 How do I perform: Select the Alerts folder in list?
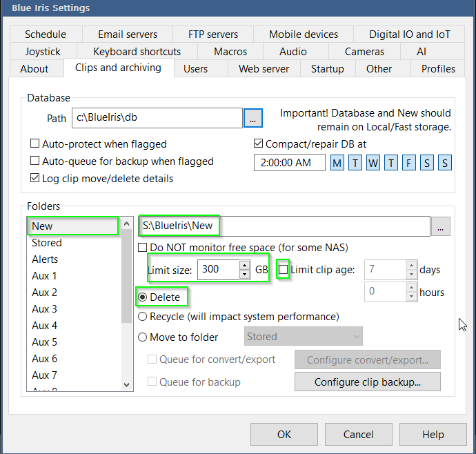coord(73,259)
